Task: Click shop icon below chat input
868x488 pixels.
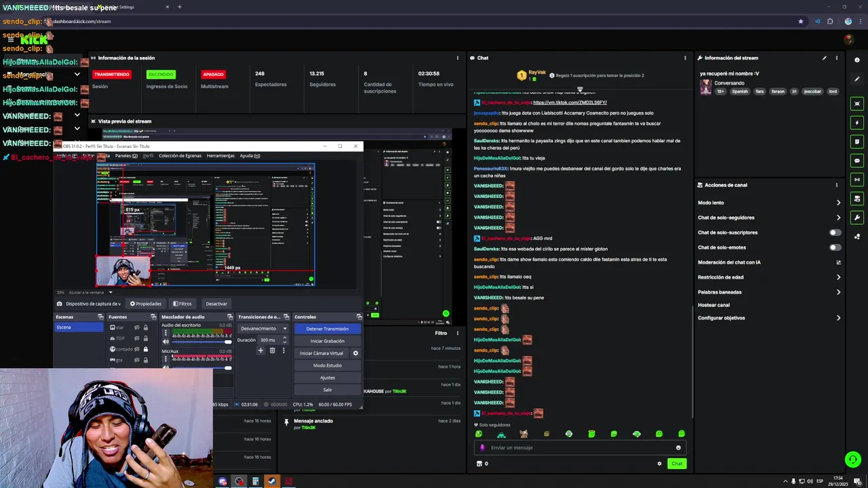Action: pyautogui.click(x=479, y=464)
